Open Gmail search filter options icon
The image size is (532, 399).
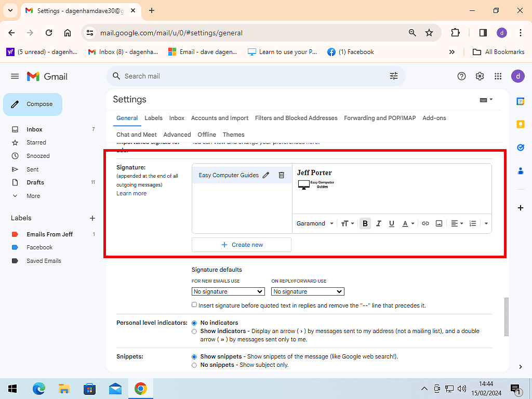click(x=394, y=76)
